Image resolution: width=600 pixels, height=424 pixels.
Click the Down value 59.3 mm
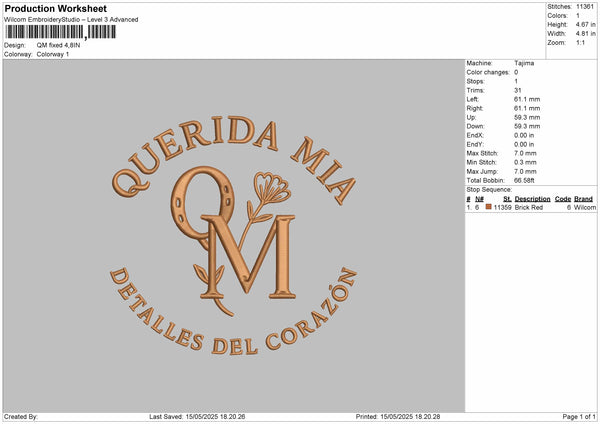click(x=527, y=126)
